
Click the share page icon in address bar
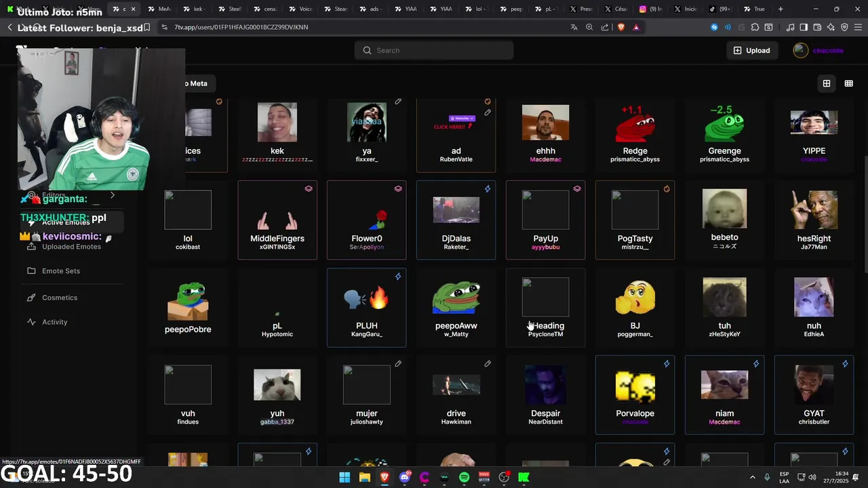click(605, 27)
